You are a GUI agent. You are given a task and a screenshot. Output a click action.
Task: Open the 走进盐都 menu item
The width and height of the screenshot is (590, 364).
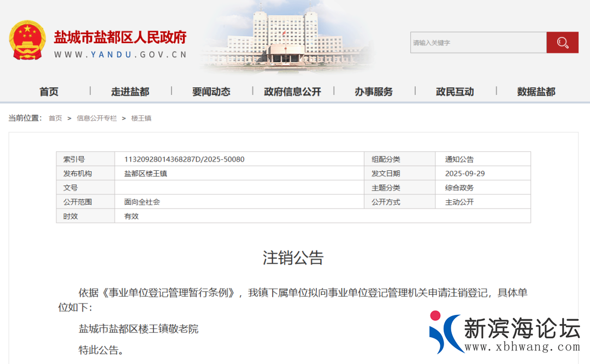point(130,92)
